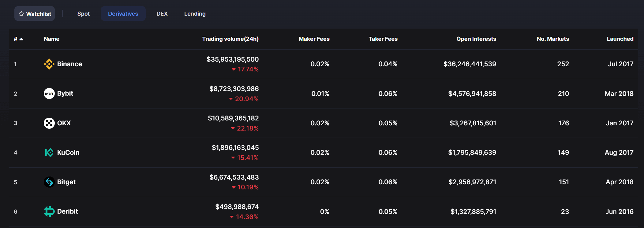The height and width of the screenshot is (228, 644).
Task: Click the rank sort arrow beside #
Action: point(21,39)
